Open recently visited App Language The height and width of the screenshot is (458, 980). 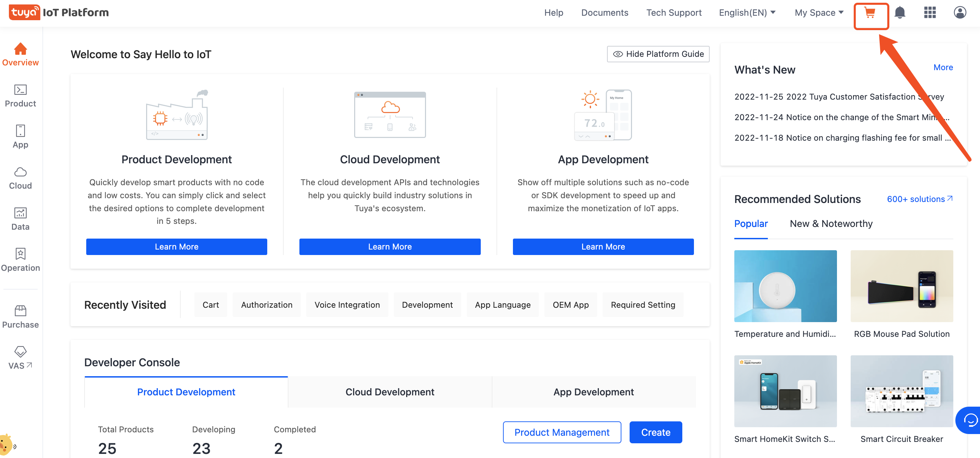(503, 305)
